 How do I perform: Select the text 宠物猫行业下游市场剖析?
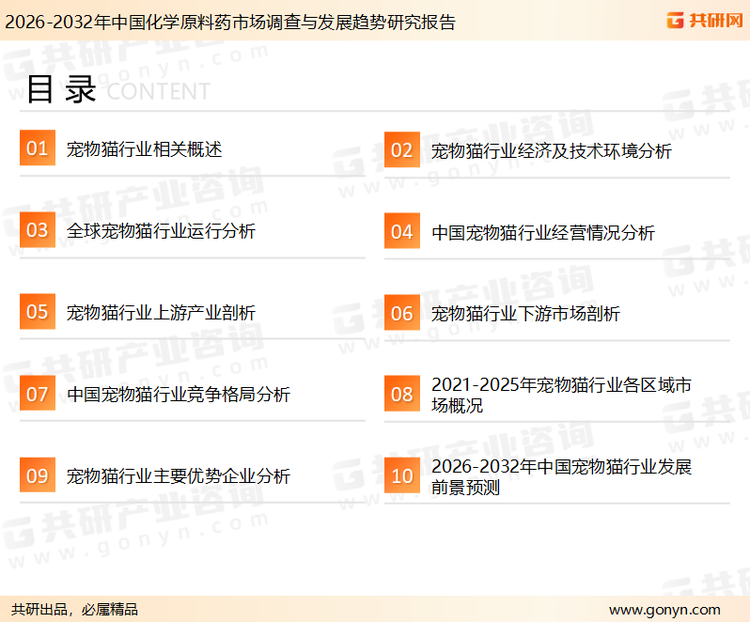[x=525, y=314]
